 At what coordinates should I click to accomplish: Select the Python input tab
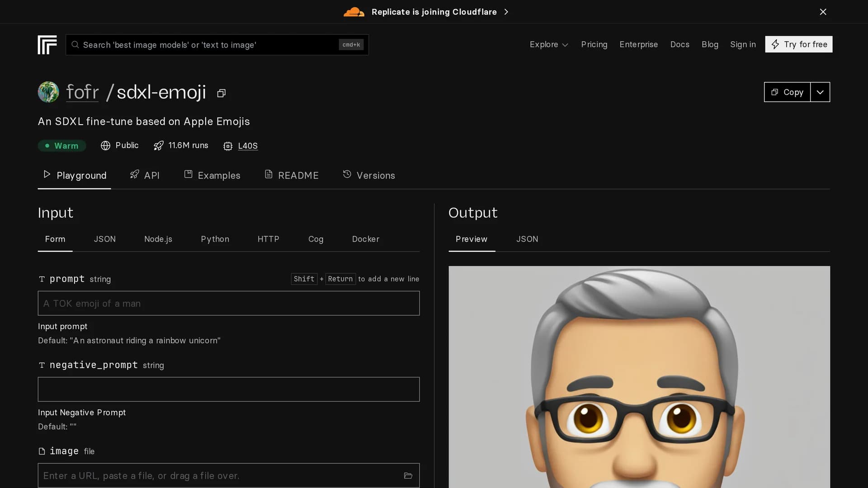[x=215, y=239]
